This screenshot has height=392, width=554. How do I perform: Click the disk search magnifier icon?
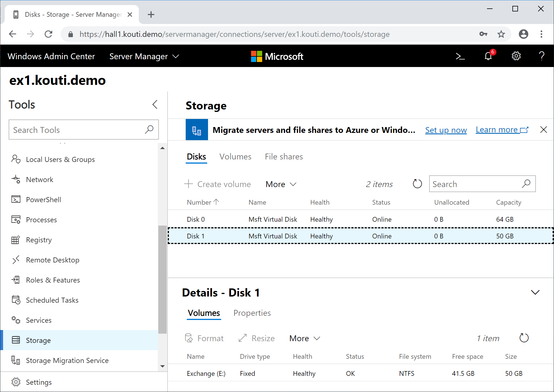526,184
